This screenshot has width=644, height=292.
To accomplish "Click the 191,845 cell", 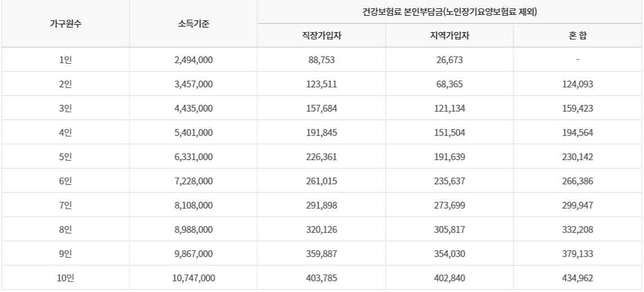I will [x=321, y=133].
